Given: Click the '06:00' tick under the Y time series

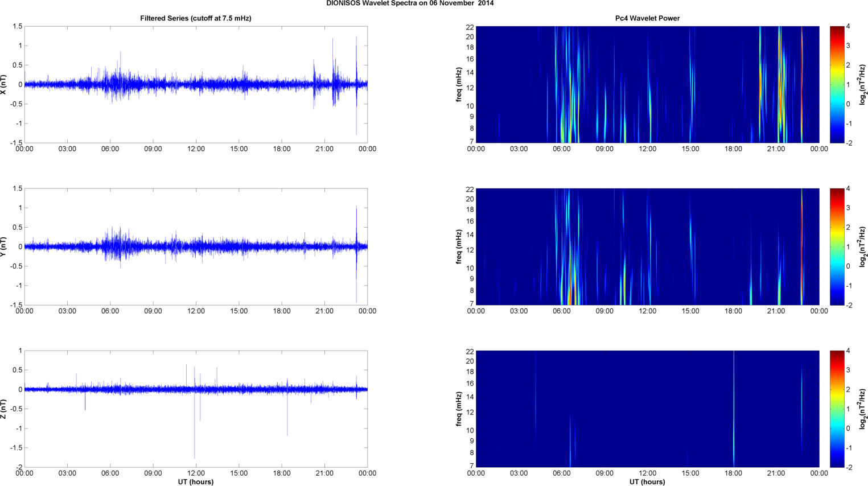Looking at the screenshot, I should pos(110,311).
